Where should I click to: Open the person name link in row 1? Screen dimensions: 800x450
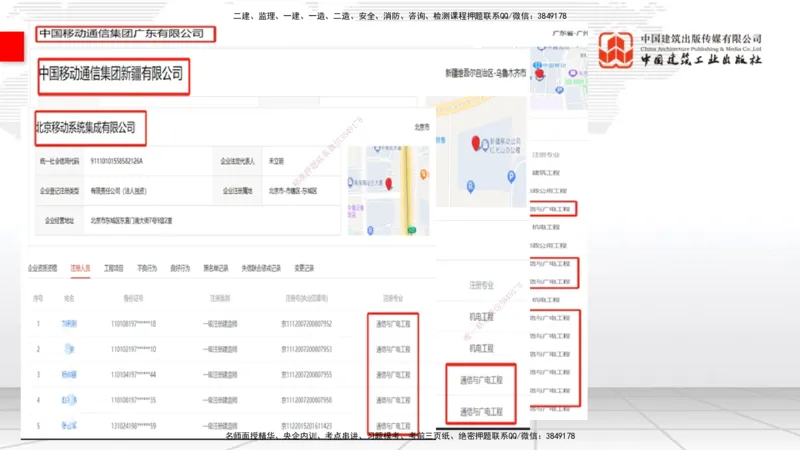point(69,323)
